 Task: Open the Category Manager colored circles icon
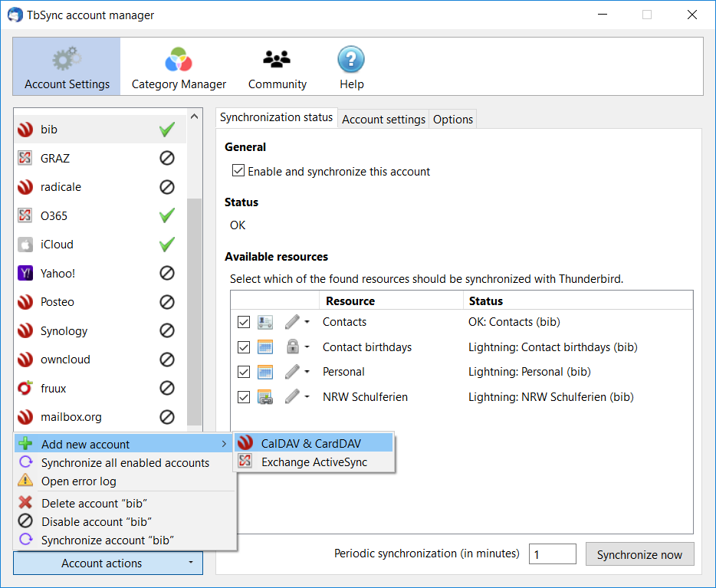coord(179,59)
